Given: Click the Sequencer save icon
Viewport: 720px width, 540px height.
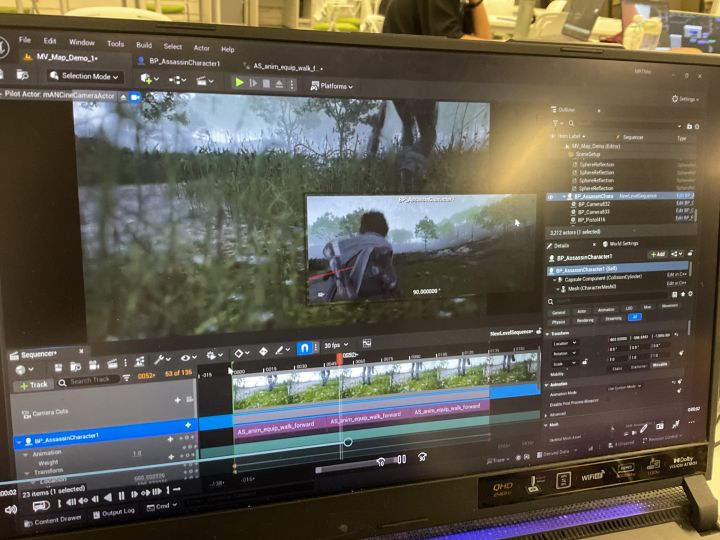Looking at the screenshot, I should 58,367.
